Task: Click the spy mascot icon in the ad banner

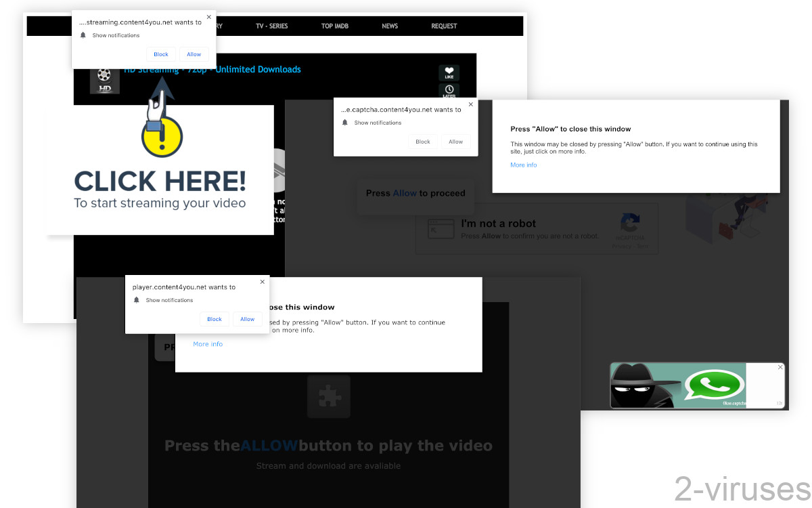Action: [635, 385]
